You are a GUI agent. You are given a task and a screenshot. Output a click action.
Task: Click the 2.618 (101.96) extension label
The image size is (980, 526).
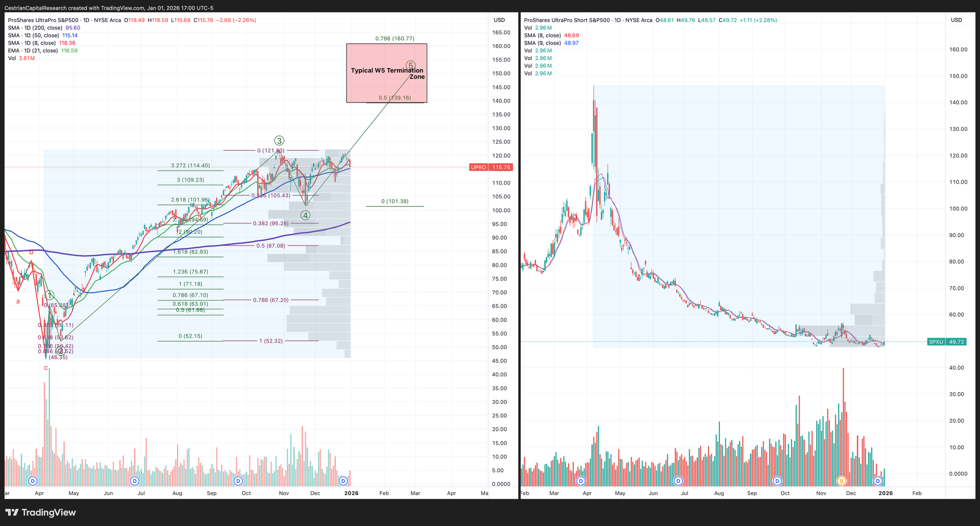[190, 200]
